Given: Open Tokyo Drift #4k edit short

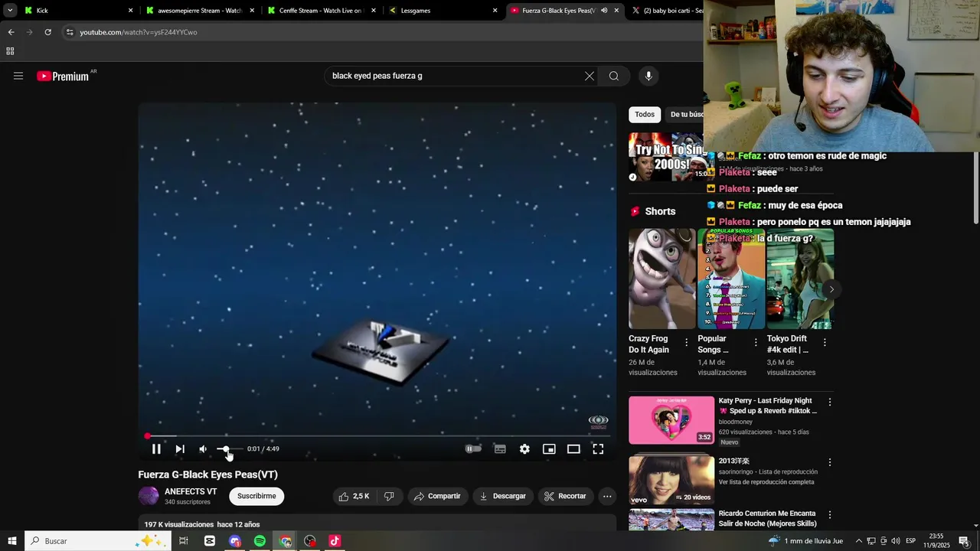Looking at the screenshot, I should [x=800, y=279].
